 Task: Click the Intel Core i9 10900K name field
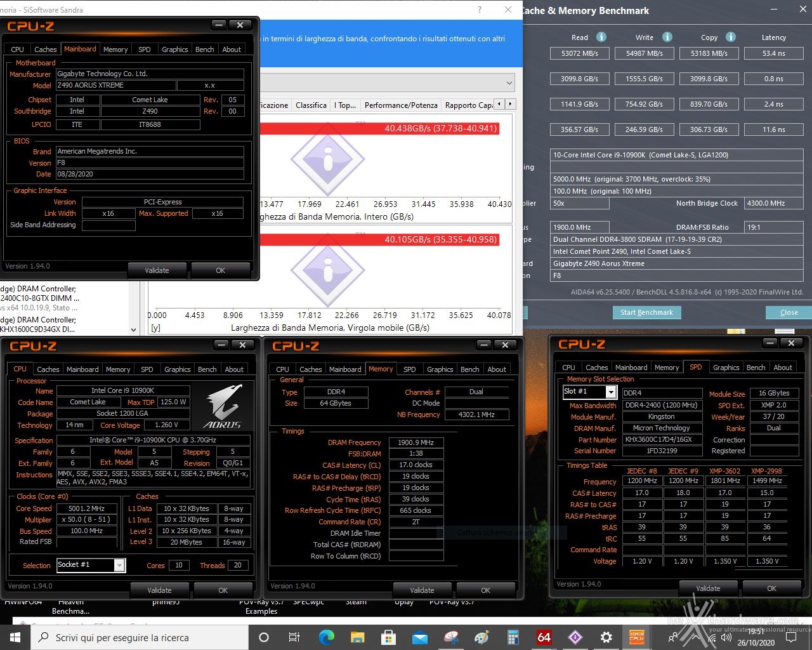(x=123, y=391)
